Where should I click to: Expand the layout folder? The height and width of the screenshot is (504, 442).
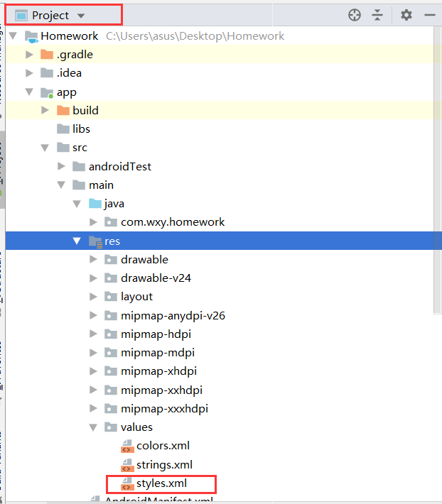(x=93, y=297)
